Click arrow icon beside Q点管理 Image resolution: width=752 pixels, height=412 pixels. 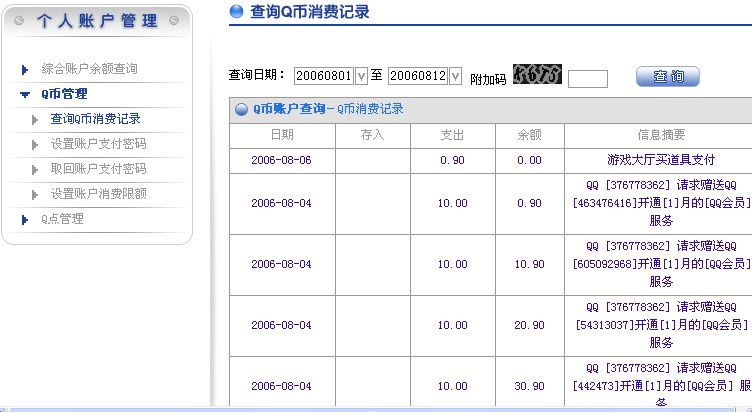[25, 220]
